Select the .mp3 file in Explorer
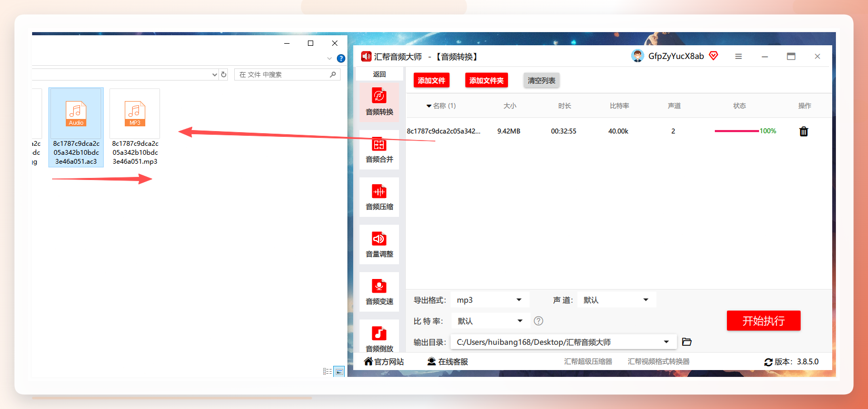 click(x=135, y=127)
